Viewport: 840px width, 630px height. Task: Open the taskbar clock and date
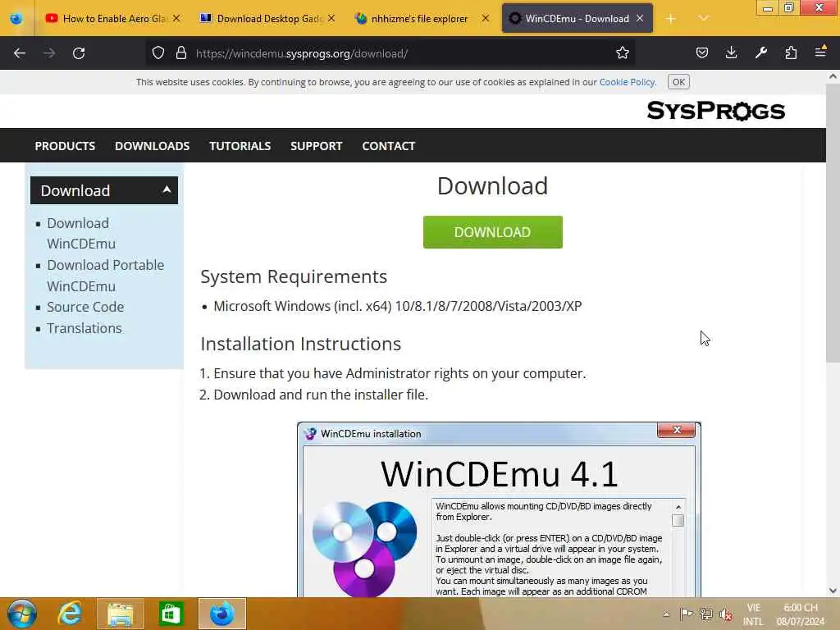point(801,614)
